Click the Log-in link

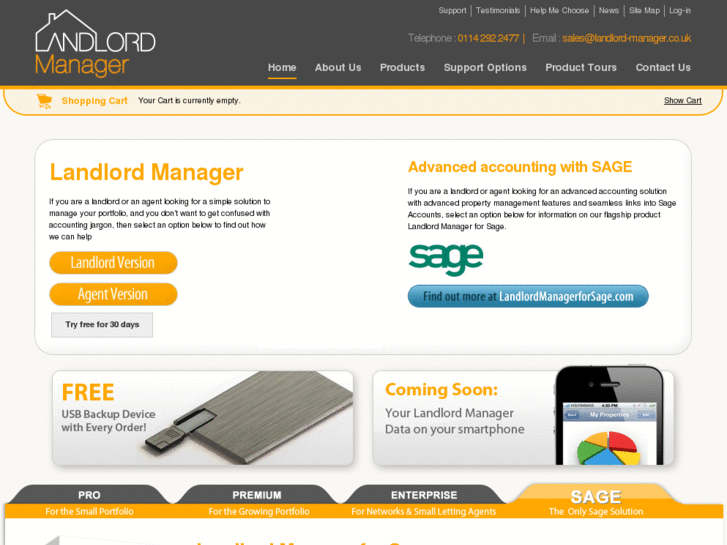[x=680, y=10]
